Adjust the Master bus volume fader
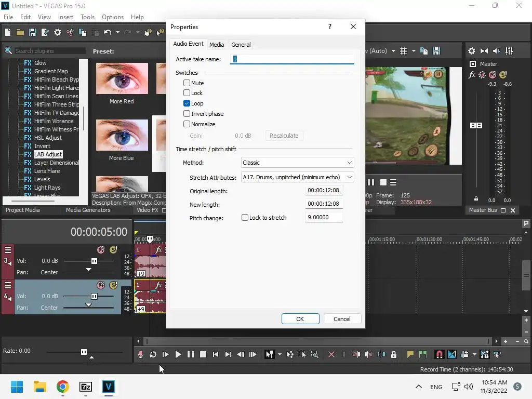The height and width of the screenshot is (399, 532). tap(476, 126)
